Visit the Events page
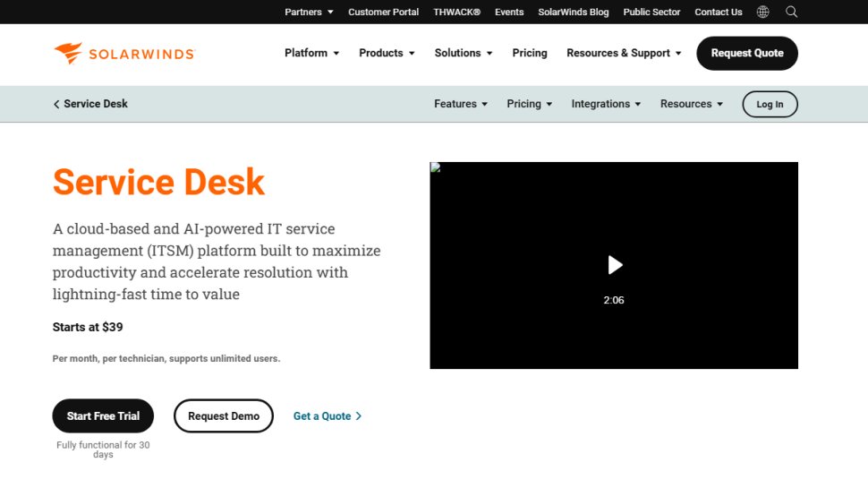868x488 pixels. coord(509,12)
